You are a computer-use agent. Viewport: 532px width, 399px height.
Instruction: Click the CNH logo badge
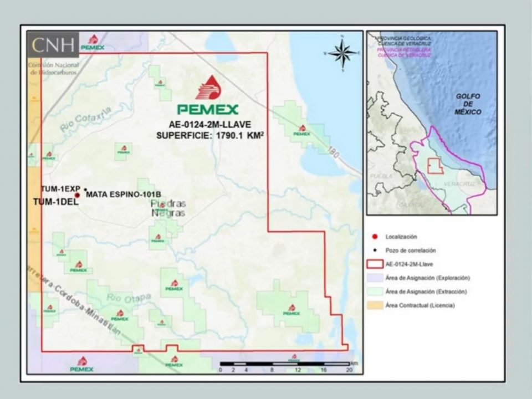click(53, 44)
